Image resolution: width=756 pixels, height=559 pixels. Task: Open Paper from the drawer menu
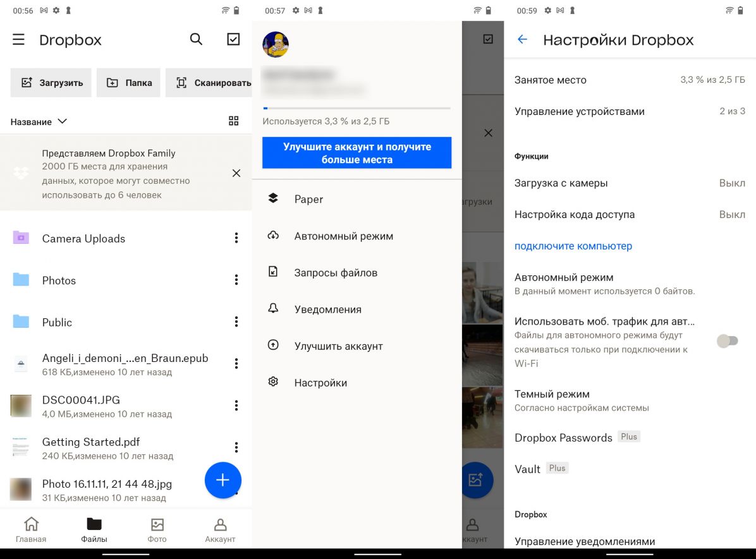click(x=357, y=199)
